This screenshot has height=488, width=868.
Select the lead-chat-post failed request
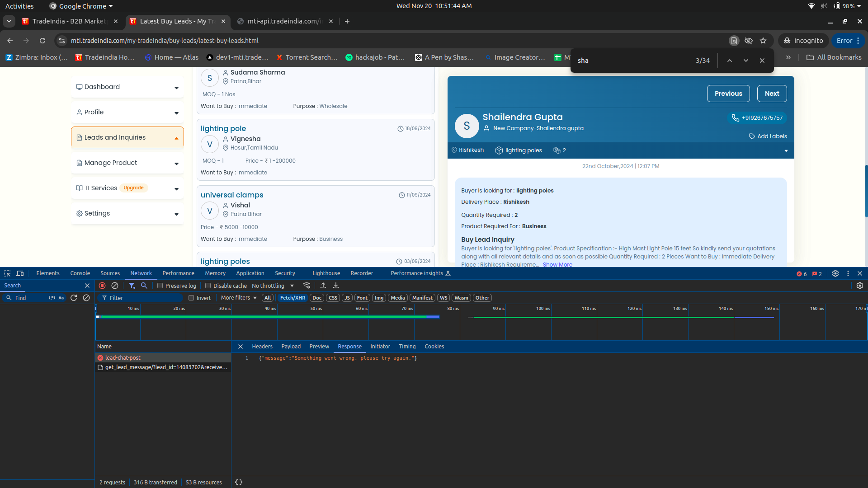pos(123,357)
